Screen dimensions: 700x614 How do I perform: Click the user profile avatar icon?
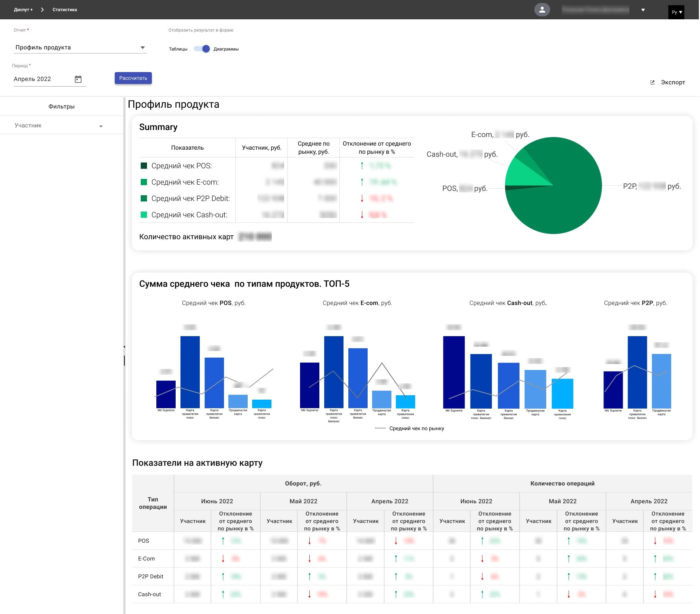pyautogui.click(x=542, y=10)
